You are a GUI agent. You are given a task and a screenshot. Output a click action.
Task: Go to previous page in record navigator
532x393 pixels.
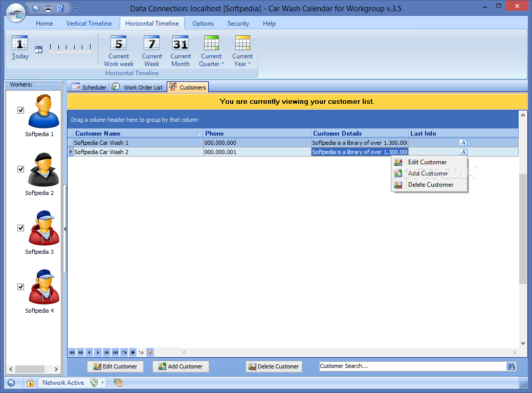click(80, 352)
